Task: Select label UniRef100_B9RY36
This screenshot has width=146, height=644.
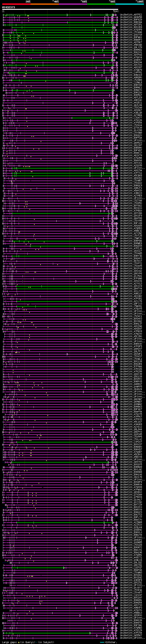Action: 131,256
